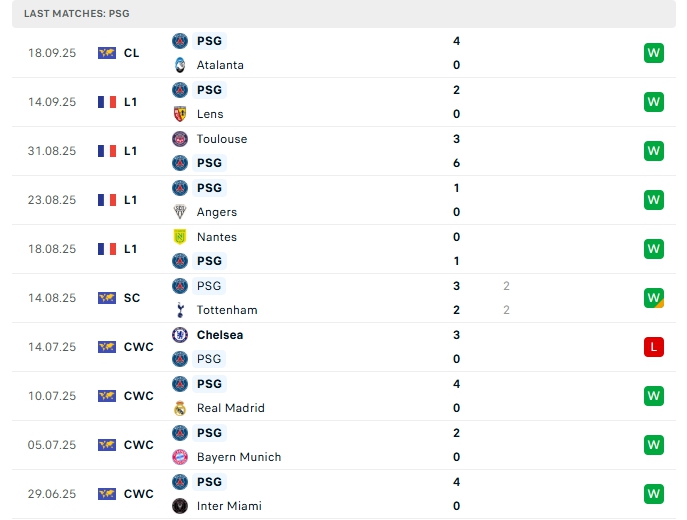Screen dimensions: 687x520
Task: Click the Toulouse club crest icon
Action: point(180,139)
